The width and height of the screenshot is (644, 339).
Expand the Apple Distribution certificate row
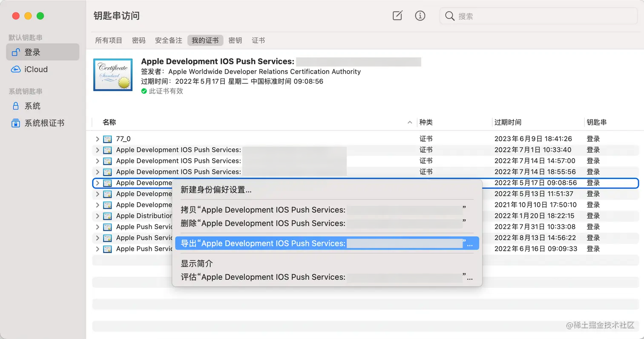pyautogui.click(x=98, y=216)
